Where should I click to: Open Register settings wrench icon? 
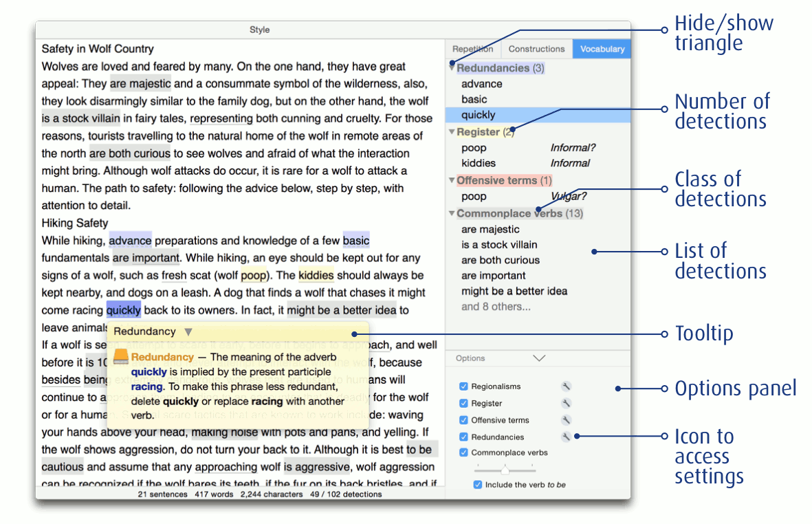pyautogui.click(x=566, y=404)
